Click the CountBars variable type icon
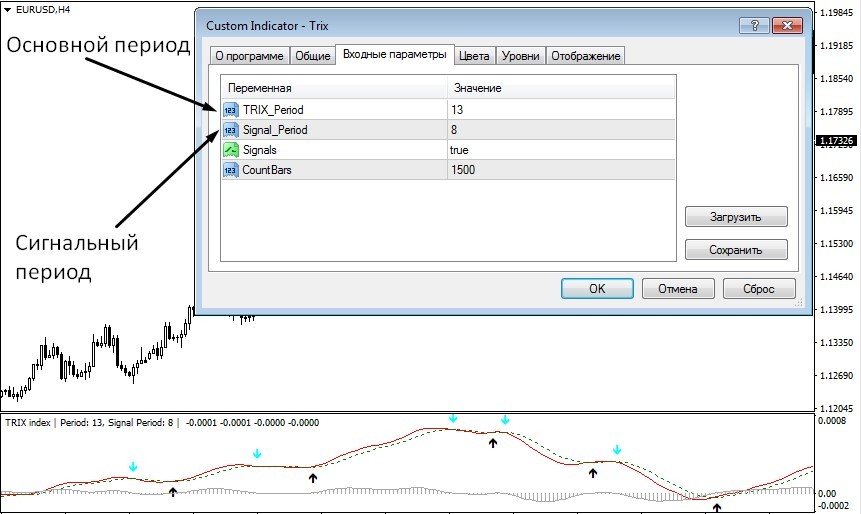Screen dimensions: 861x514 coord(231,170)
